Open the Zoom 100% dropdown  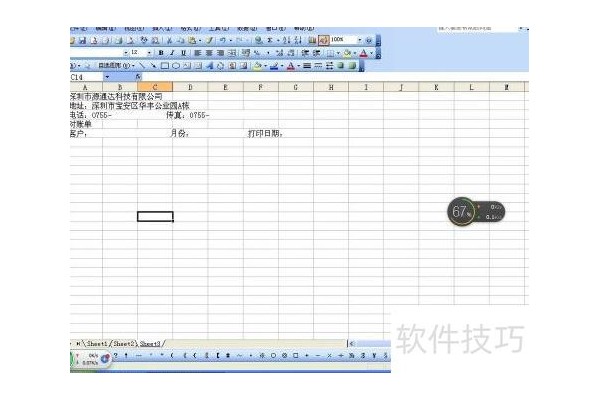pos(359,40)
